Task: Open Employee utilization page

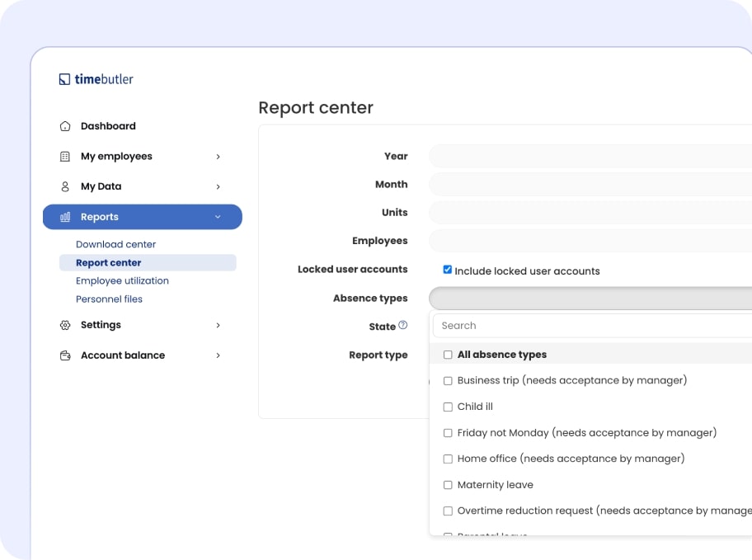Action: coord(122,281)
